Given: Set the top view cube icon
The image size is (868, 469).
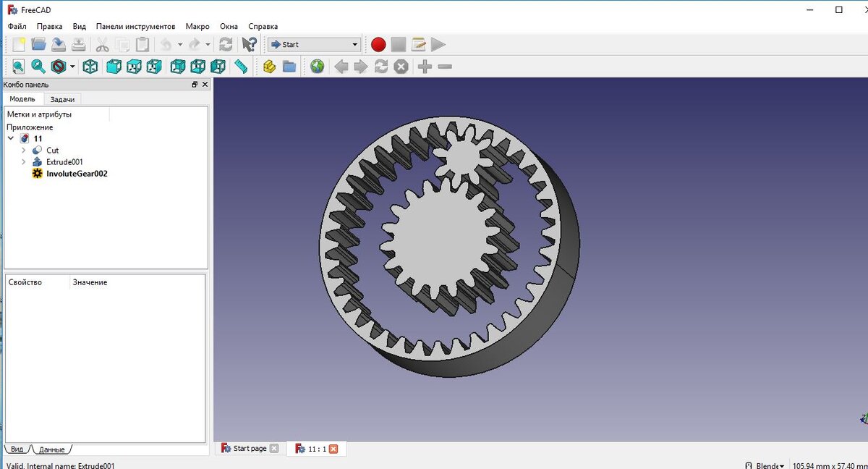Looking at the screenshot, I should click(x=134, y=67).
